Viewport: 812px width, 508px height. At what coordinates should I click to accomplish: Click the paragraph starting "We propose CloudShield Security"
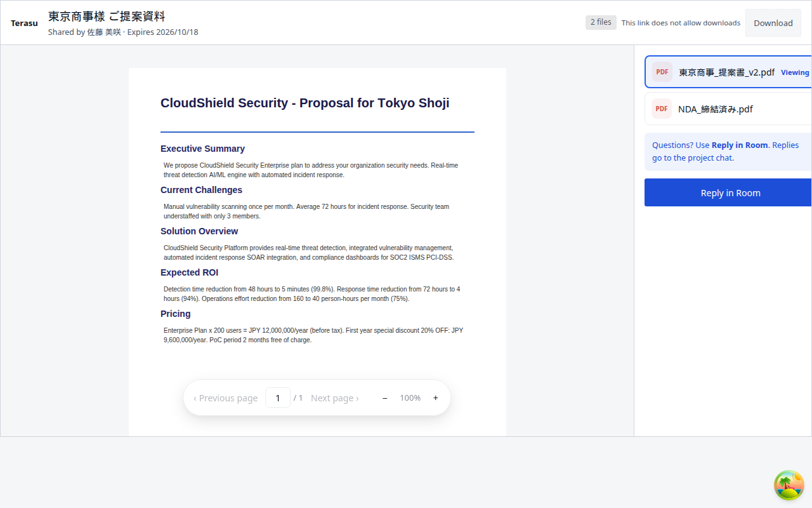[x=311, y=170]
